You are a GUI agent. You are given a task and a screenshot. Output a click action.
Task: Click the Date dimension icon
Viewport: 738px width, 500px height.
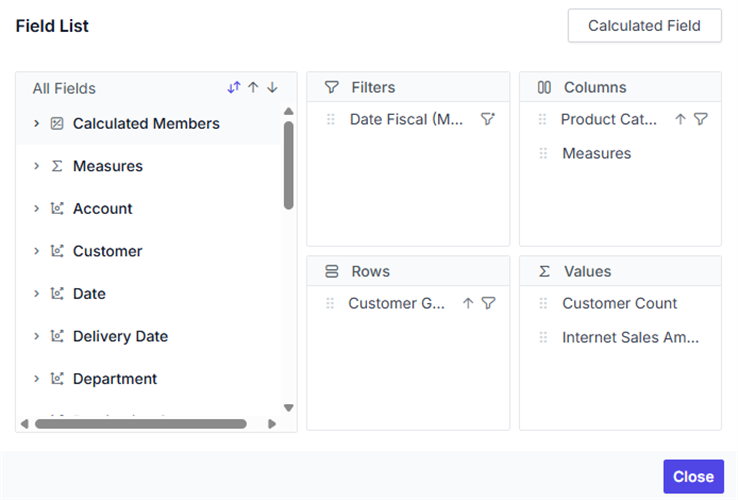[x=57, y=294]
